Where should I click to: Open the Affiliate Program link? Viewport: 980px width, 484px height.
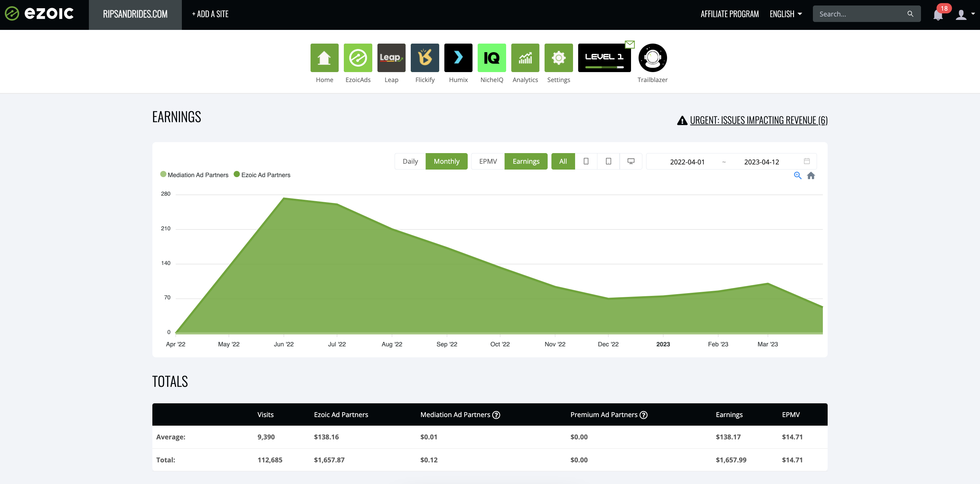(x=729, y=14)
